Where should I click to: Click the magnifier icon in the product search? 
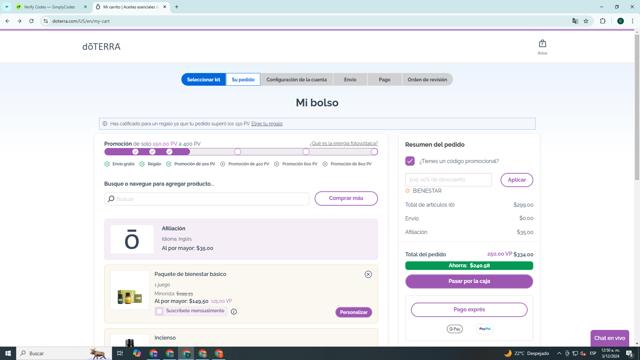pos(111,199)
